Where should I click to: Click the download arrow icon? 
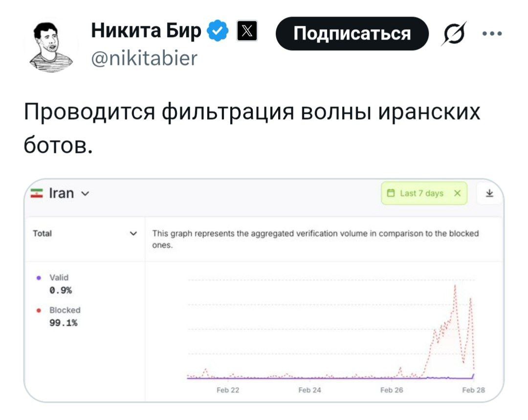[x=489, y=193]
